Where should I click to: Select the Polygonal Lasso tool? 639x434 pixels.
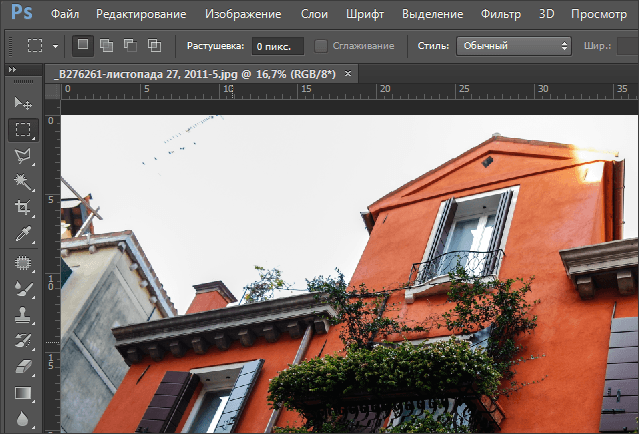tap(22, 155)
